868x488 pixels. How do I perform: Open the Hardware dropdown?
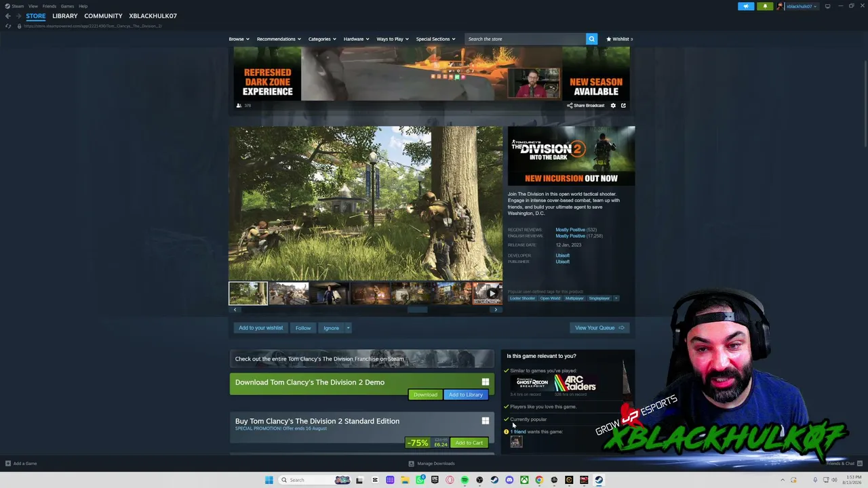[x=356, y=39]
